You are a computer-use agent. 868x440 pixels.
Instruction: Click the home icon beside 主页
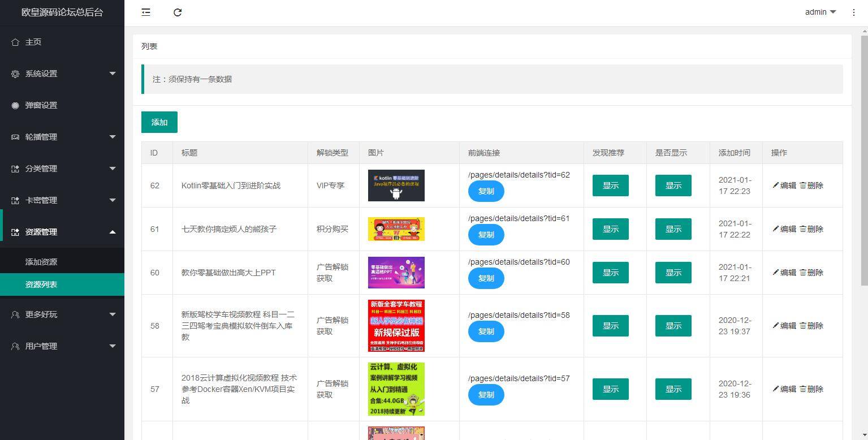pyautogui.click(x=15, y=42)
